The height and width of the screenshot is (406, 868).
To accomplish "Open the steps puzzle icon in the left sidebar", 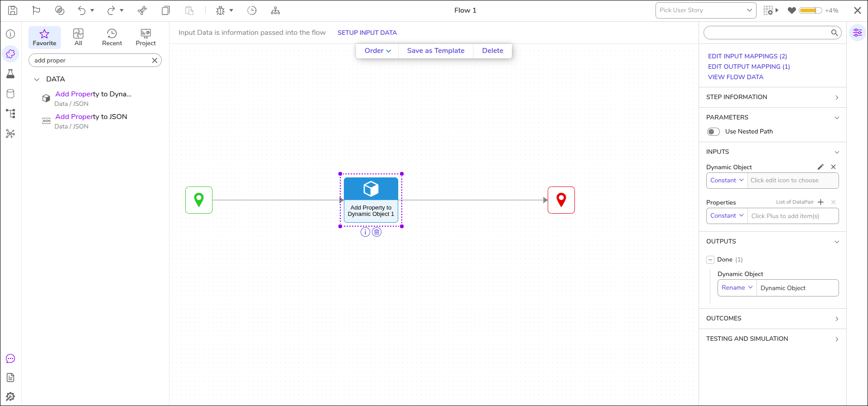I will click(10, 54).
